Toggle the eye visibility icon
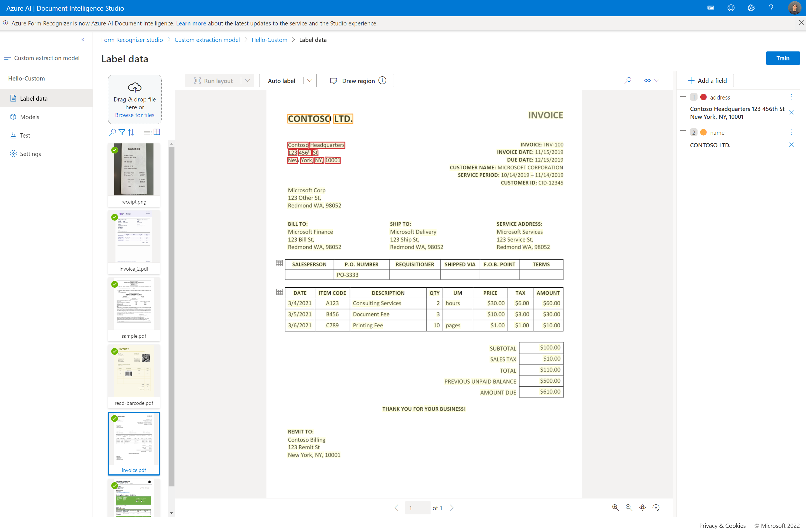Viewport: 806px width, 532px height. [x=647, y=80]
